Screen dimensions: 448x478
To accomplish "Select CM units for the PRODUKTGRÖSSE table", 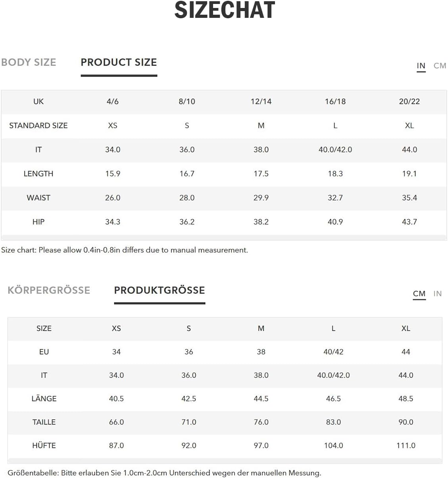I will pyautogui.click(x=419, y=294).
